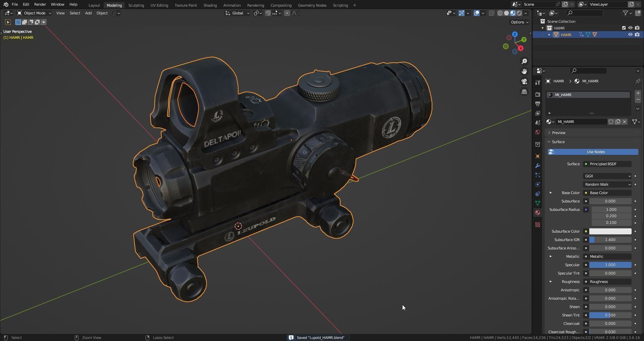Open the GGX distribution dropdown

tap(607, 176)
